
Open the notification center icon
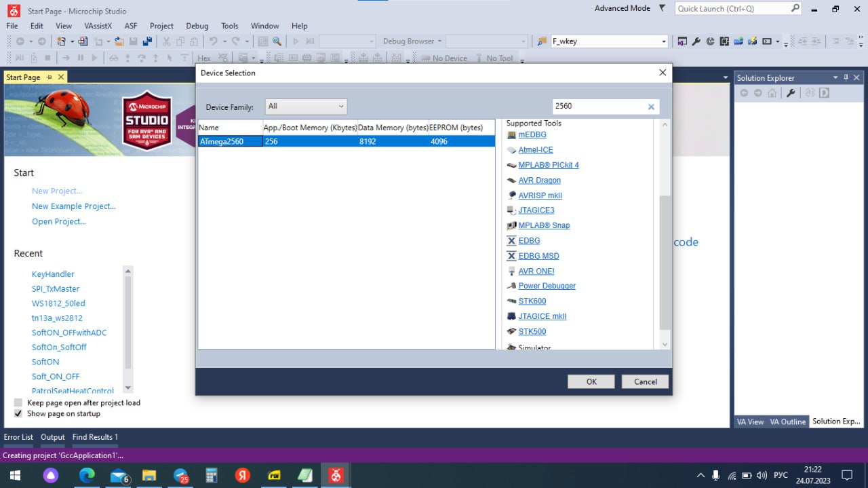(847, 475)
